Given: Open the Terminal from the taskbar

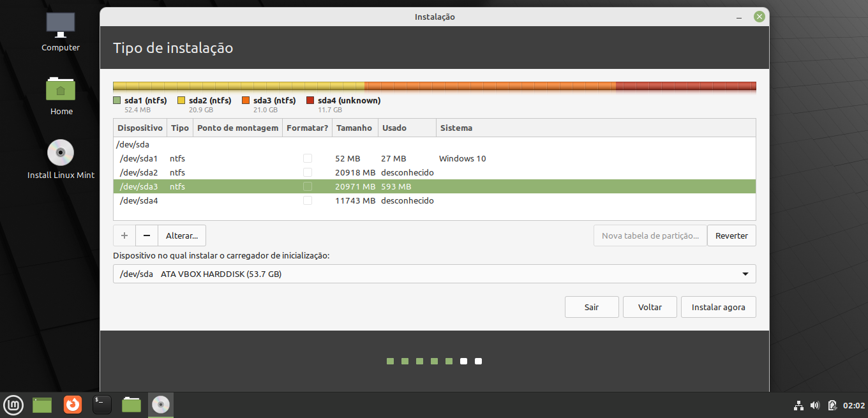Looking at the screenshot, I should click(102, 405).
